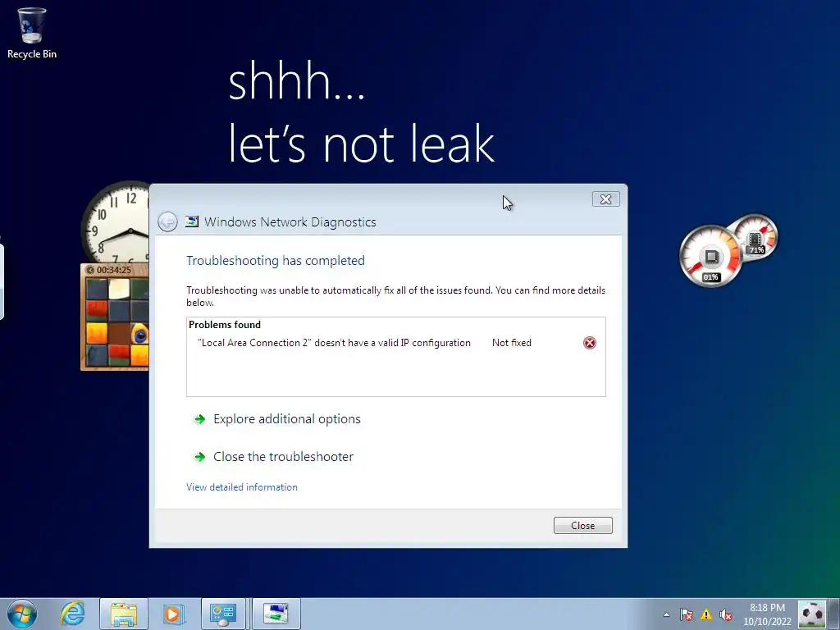Switch to Network Diagnostics taskbar button
This screenshot has height=630, width=840.
pos(276,614)
